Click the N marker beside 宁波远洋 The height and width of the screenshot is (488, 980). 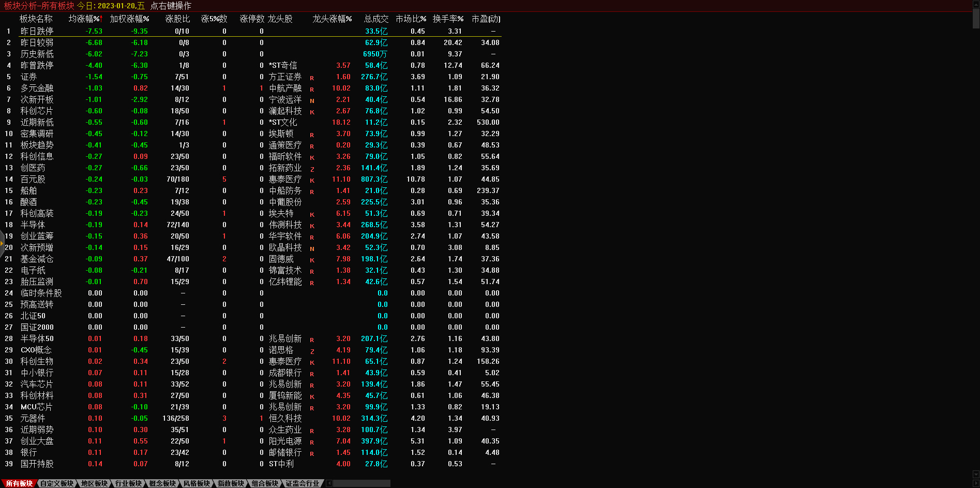coord(312,101)
